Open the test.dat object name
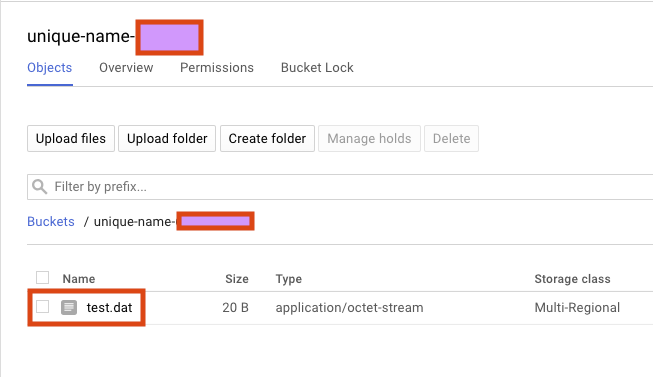653x377 pixels. coord(110,307)
